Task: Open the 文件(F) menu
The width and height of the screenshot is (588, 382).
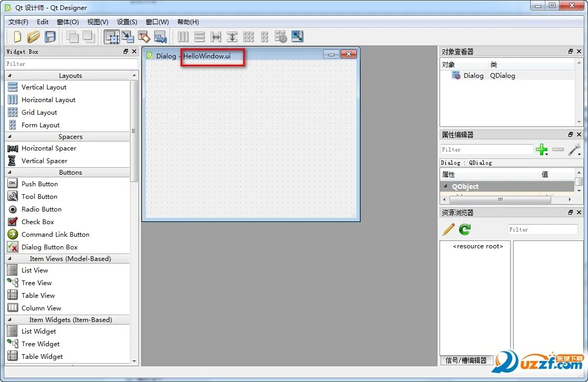Action: [x=18, y=22]
